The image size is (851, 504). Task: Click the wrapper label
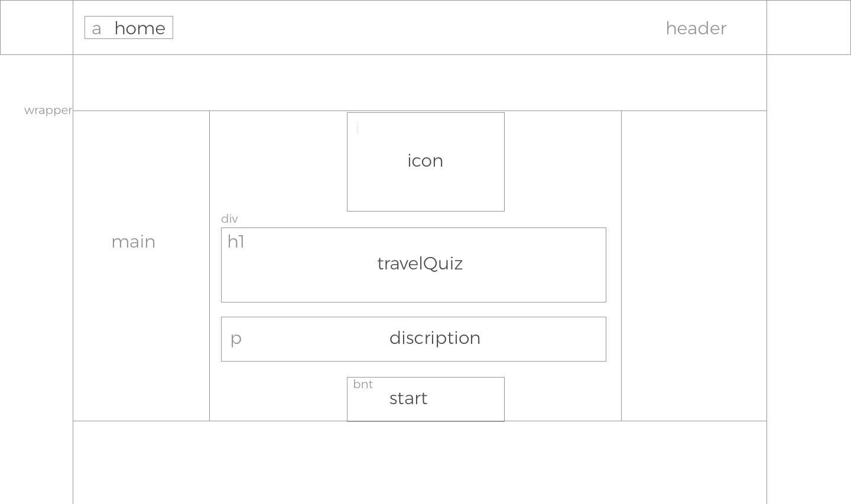tap(48, 110)
